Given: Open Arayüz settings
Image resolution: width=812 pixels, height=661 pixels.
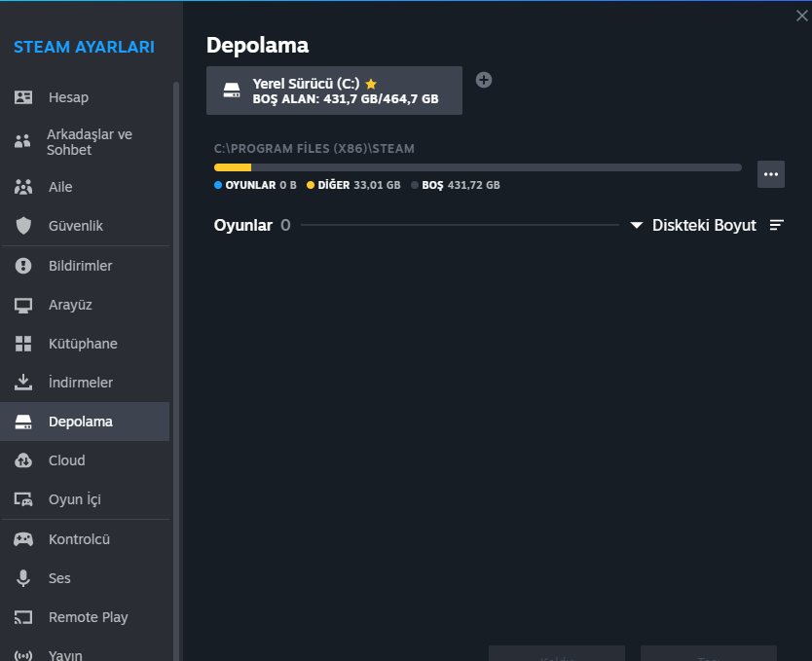Looking at the screenshot, I should (85, 305).
